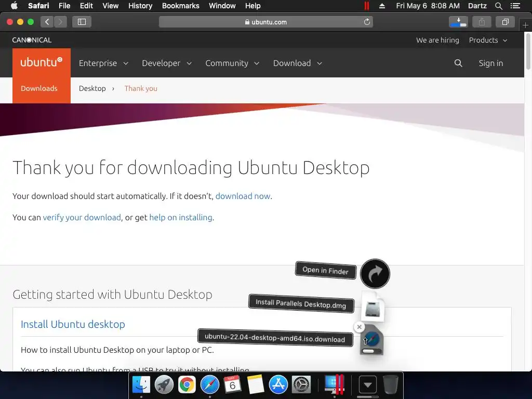Expand the Community dropdown
Viewport: 532px width, 399px height.
pos(232,63)
